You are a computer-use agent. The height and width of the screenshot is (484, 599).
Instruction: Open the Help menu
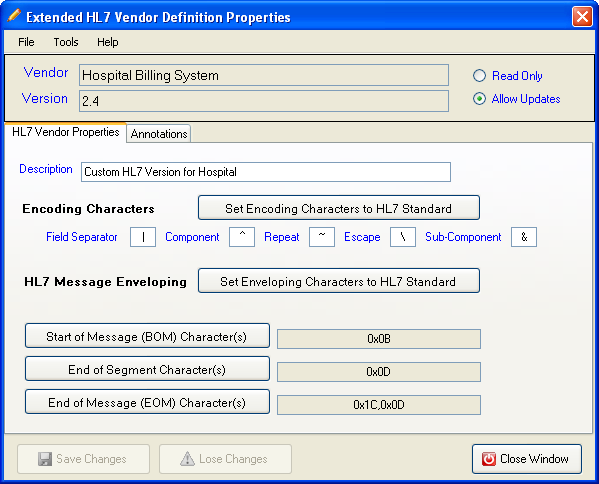coord(107,42)
